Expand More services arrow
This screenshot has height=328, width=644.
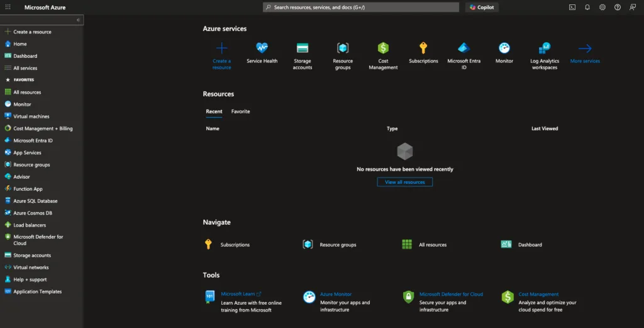click(x=585, y=49)
